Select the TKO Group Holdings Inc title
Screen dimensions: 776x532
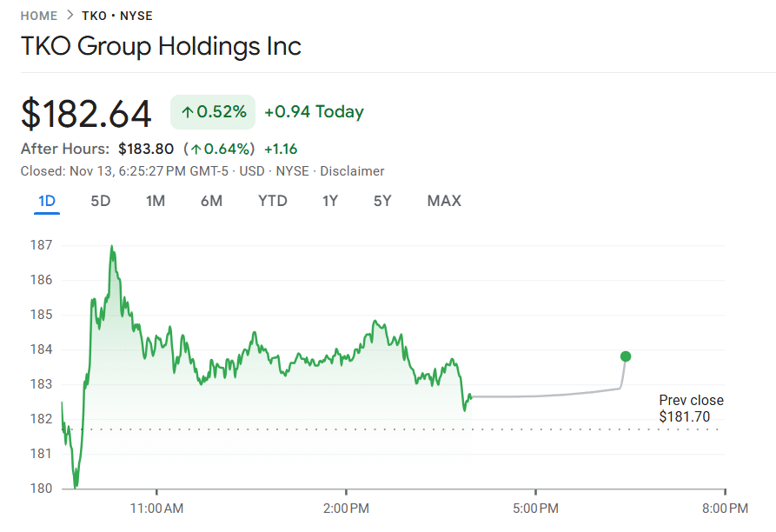(162, 46)
